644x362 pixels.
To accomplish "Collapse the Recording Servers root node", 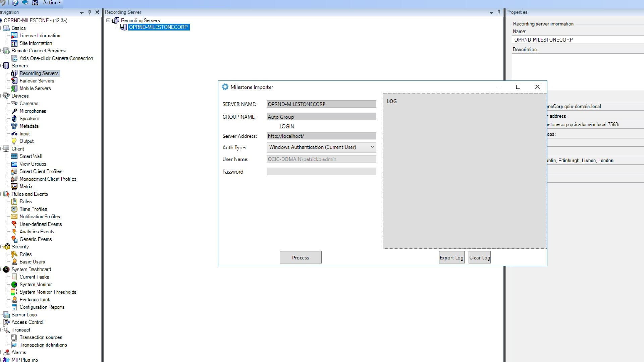I will coord(108,20).
